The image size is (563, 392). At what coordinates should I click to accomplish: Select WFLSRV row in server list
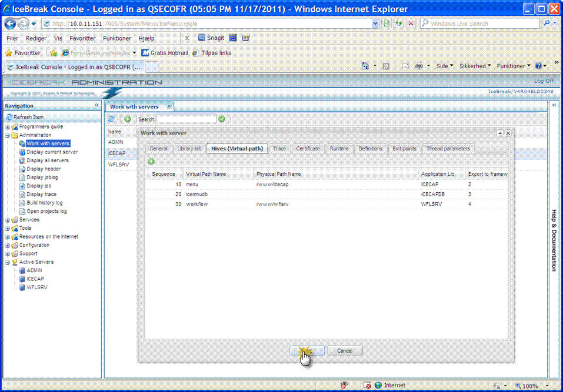pyautogui.click(x=118, y=165)
